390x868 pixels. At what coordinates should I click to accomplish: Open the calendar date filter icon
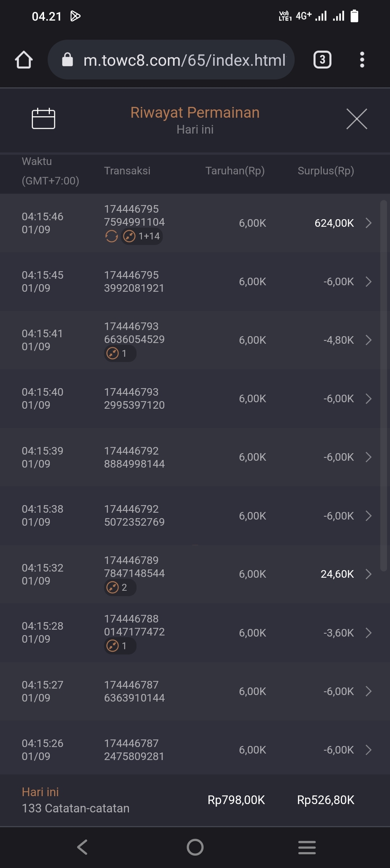click(x=43, y=119)
